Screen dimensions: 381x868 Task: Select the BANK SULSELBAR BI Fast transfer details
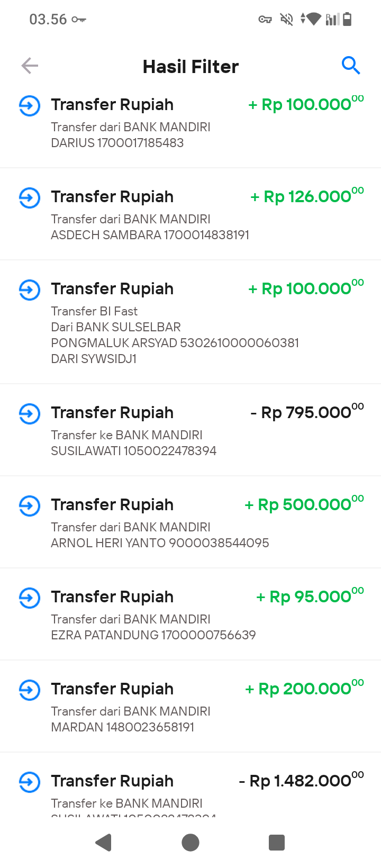click(x=175, y=335)
